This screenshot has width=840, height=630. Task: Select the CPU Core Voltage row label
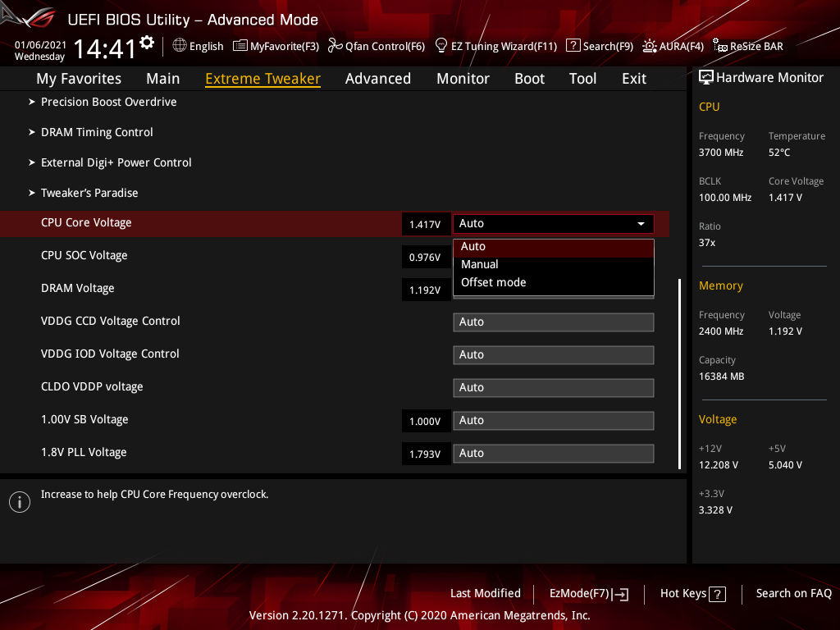click(x=86, y=223)
